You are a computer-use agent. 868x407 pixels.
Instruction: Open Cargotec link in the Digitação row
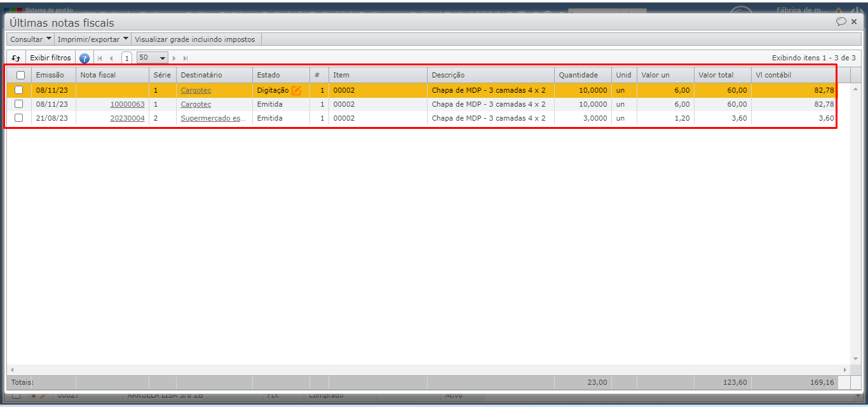pyautogui.click(x=196, y=90)
